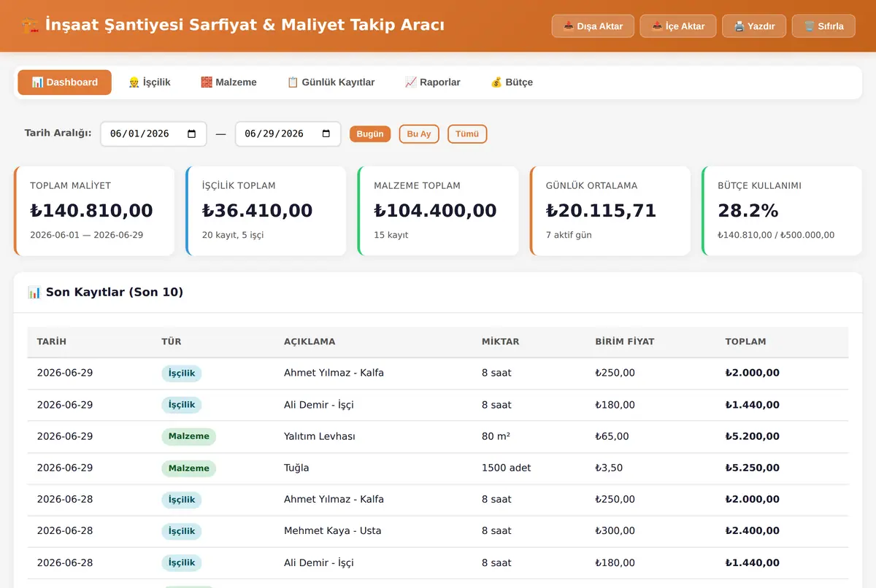Click the Malzeme badge on Tuğla row
Screen dimensions: 876x588
(x=189, y=468)
